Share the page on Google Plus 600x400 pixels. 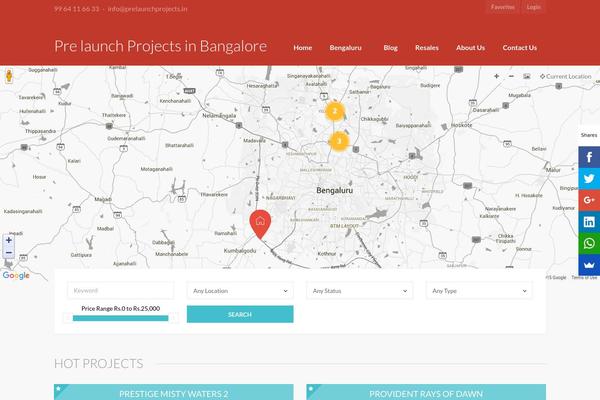(589, 200)
